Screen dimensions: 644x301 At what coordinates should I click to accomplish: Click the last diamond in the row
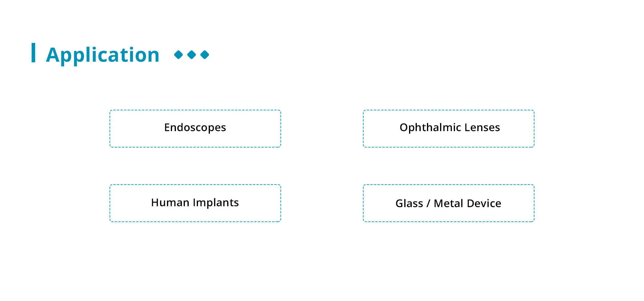click(x=205, y=55)
